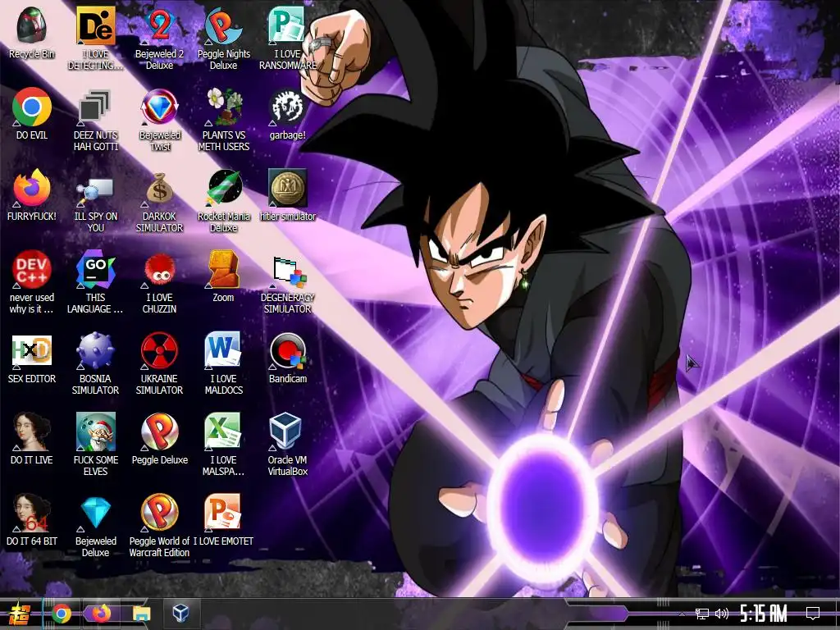
Task: Open the volume tray icon
Action: [x=722, y=614]
